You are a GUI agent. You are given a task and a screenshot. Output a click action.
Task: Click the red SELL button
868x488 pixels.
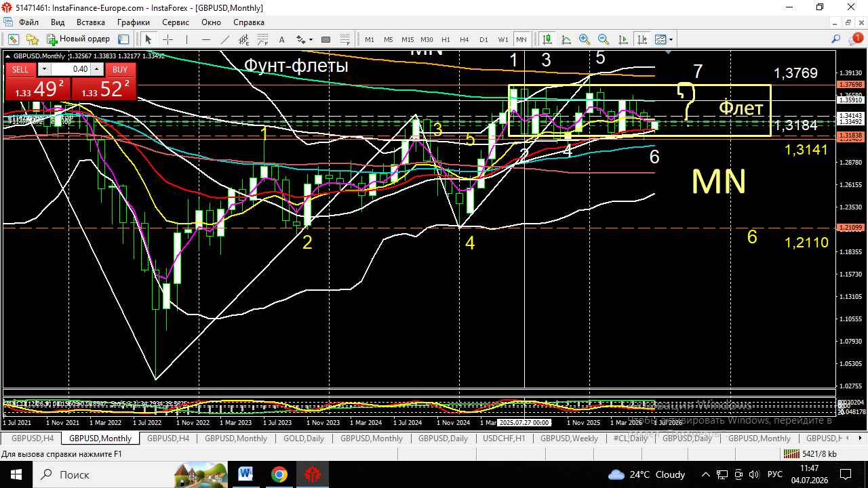click(x=20, y=69)
